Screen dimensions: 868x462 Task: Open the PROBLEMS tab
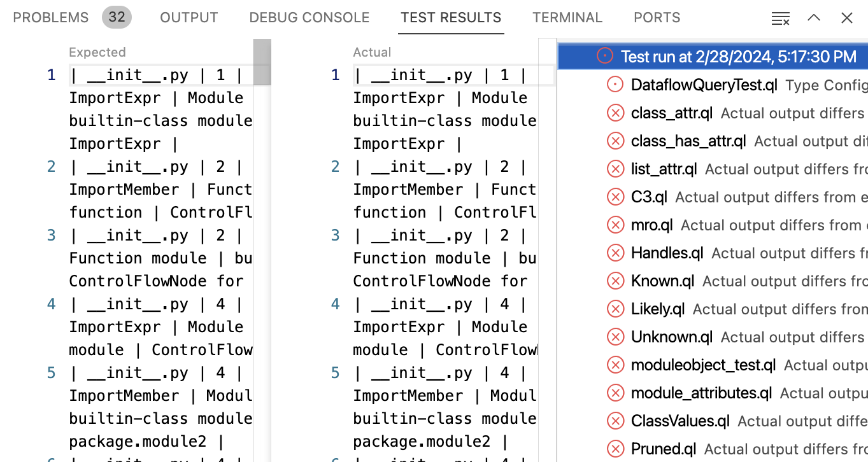tap(50, 17)
